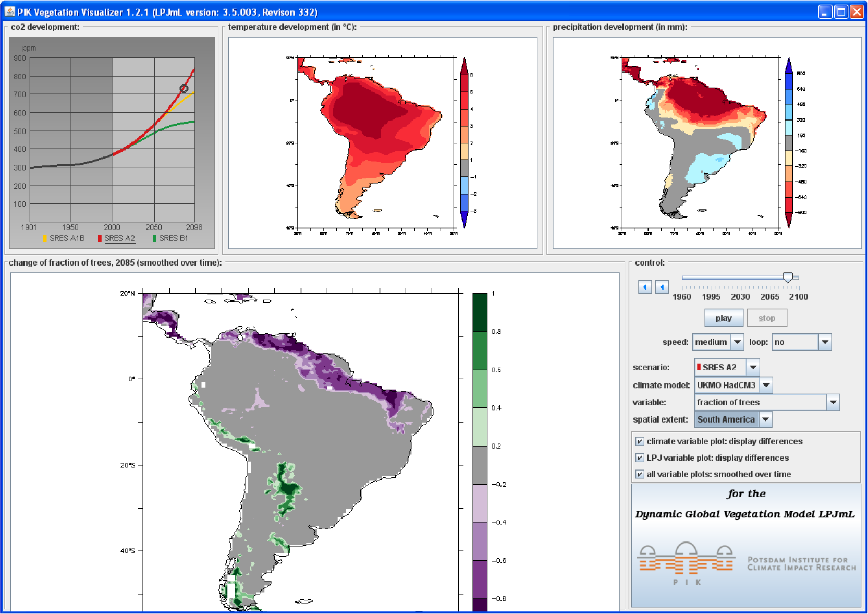Open the climate model UKMO HadCM3 dropdown
Image resolution: width=868 pixels, height=614 pixels.
point(766,386)
